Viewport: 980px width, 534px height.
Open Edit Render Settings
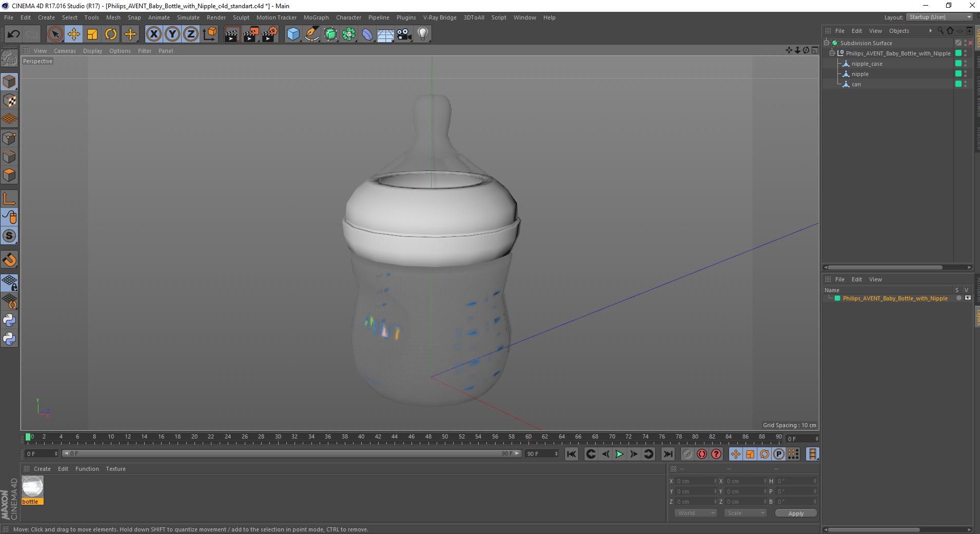pyautogui.click(x=270, y=34)
